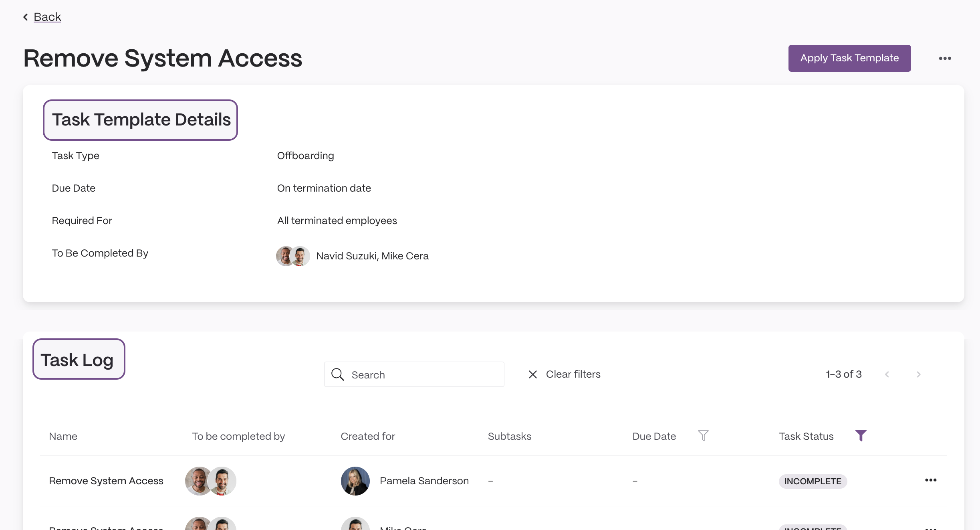Click the Back link
Screen dimensions: 980x530
[47, 17]
